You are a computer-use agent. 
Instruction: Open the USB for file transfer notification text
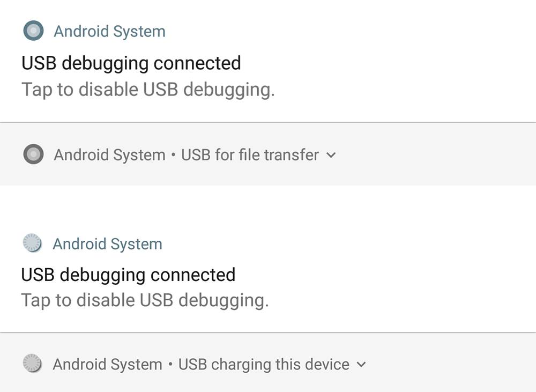tap(250, 155)
